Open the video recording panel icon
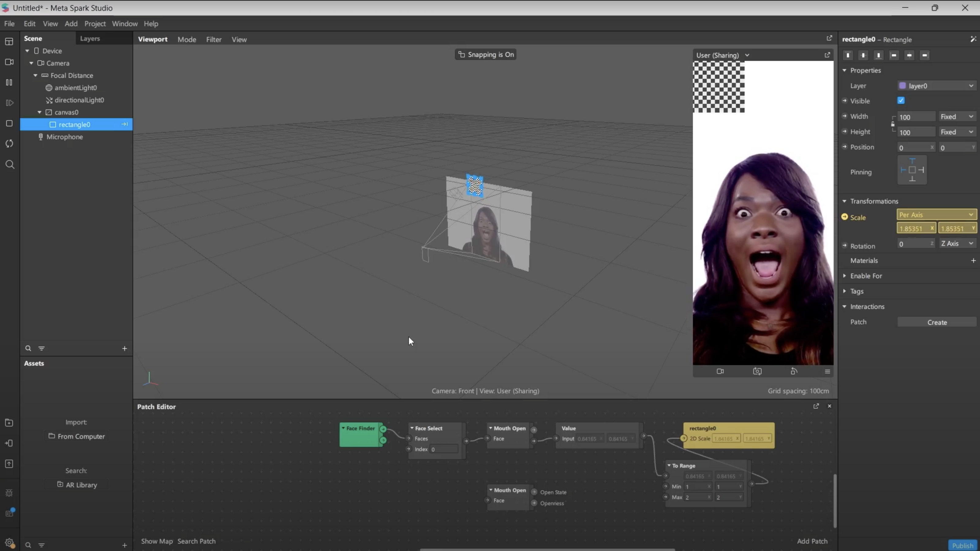 point(9,62)
